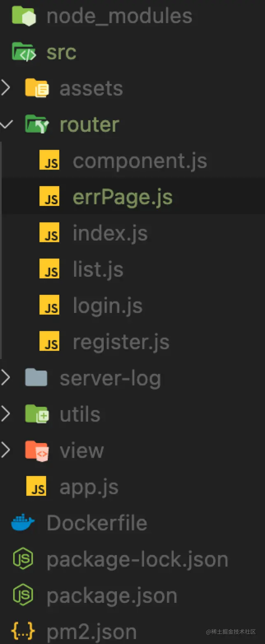Viewport: 265px width, 644px height.
Task: Open the list.js file
Action: point(98,270)
